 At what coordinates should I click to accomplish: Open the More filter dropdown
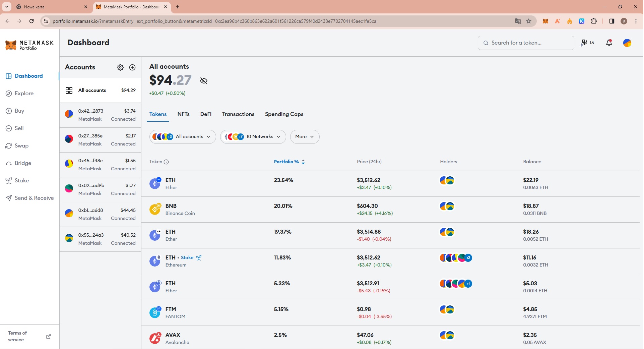pyautogui.click(x=305, y=137)
